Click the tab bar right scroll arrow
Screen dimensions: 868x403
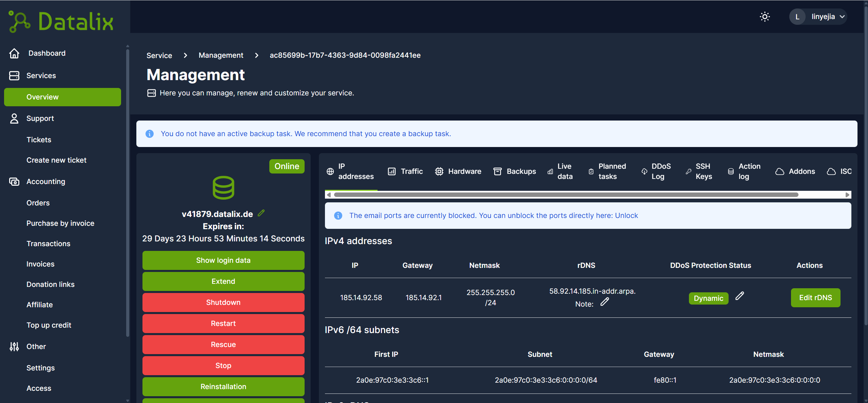(x=847, y=195)
